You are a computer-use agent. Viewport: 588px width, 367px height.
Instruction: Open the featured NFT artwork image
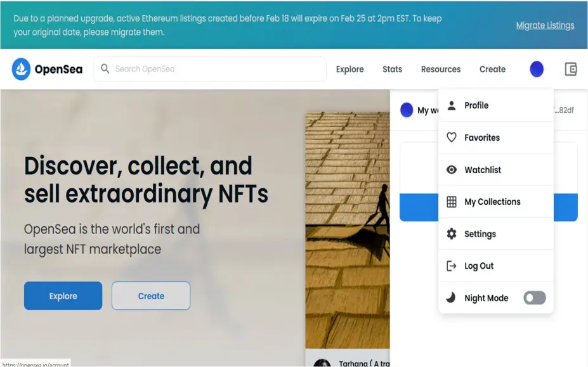(x=347, y=230)
